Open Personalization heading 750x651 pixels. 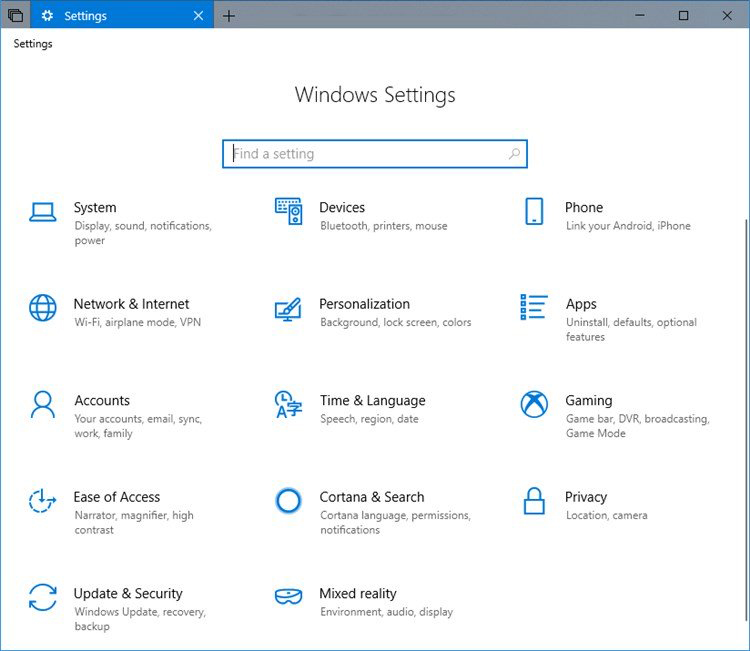tap(364, 304)
